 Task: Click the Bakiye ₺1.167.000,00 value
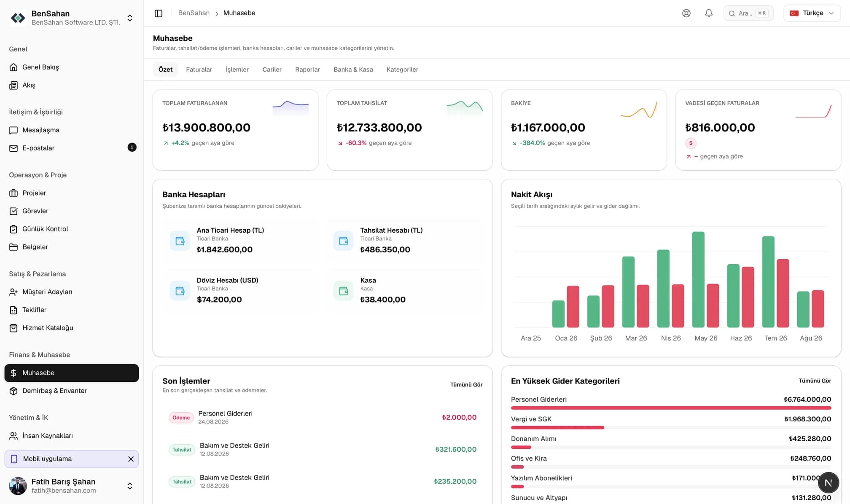point(548,128)
